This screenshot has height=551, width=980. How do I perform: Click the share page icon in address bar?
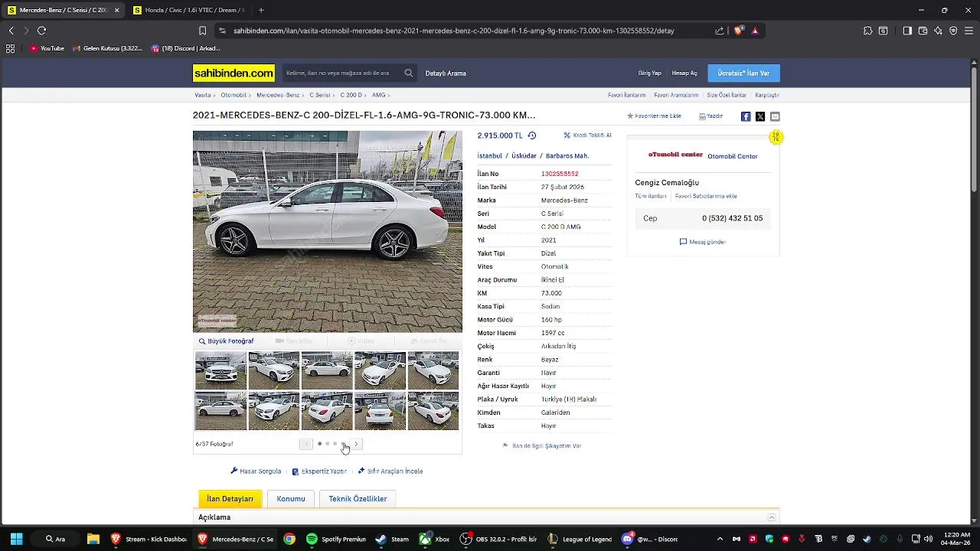[720, 31]
